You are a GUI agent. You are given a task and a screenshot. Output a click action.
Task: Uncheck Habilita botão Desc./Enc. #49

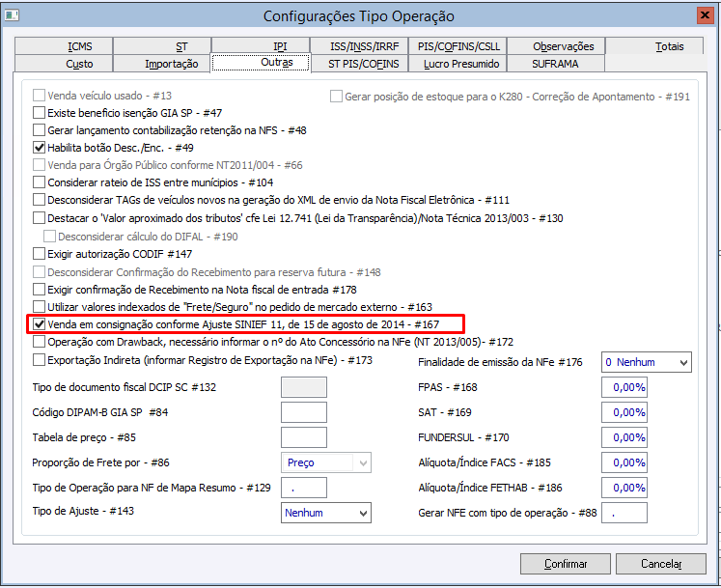point(39,148)
